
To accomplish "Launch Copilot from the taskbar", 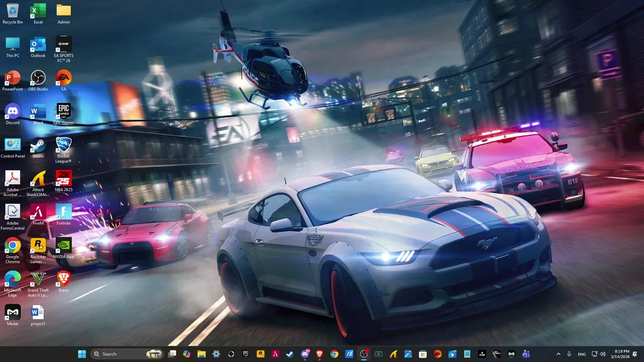I will coord(187,354).
